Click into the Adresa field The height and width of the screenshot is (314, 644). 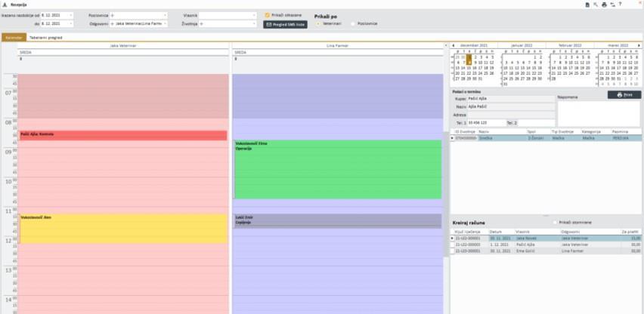click(x=511, y=115)
